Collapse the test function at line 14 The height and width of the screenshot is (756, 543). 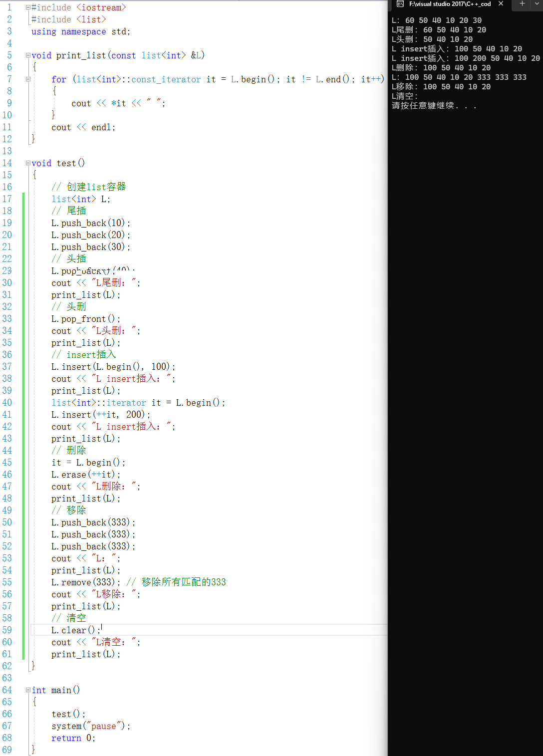28,163
